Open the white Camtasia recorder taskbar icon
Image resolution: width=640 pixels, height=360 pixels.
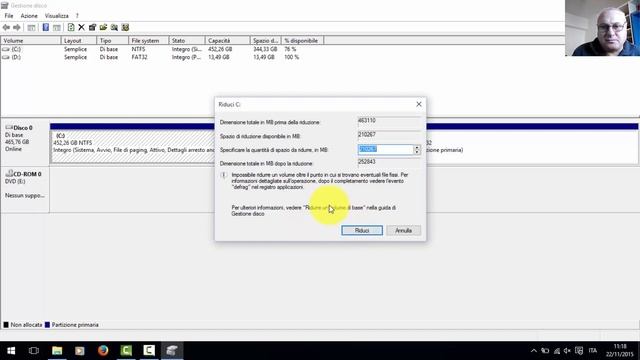(149, 351)
